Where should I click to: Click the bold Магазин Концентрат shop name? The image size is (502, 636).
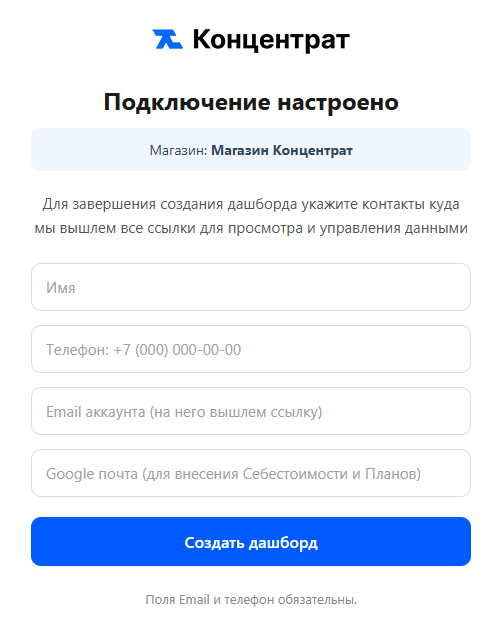(282, 150)
